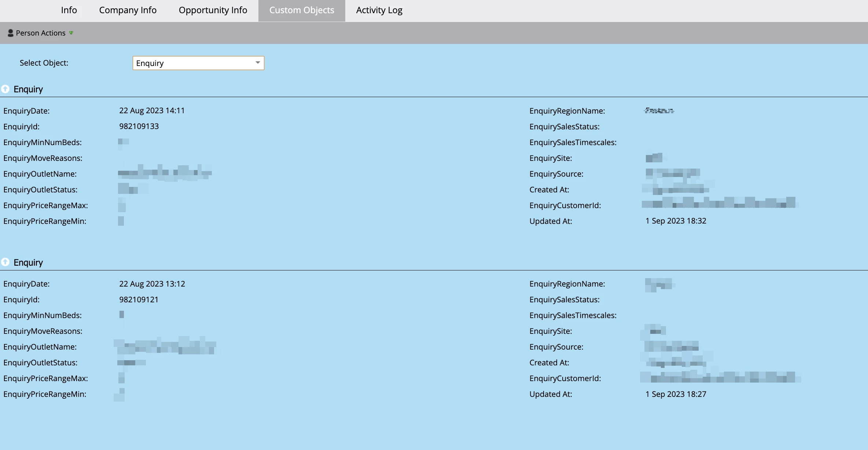Collapse the second Enquiry section arrow icon
868x450 pixels.
tap(5, 262)
